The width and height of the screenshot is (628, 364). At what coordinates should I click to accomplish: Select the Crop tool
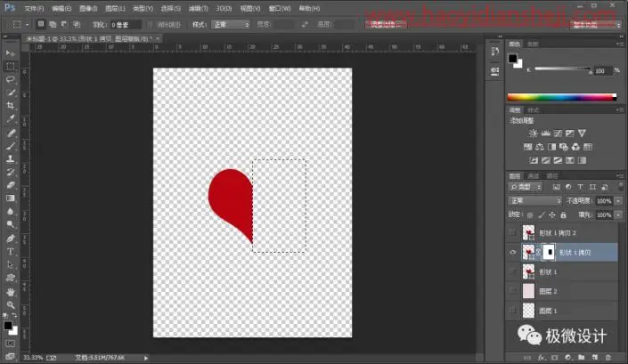(11, 106)
